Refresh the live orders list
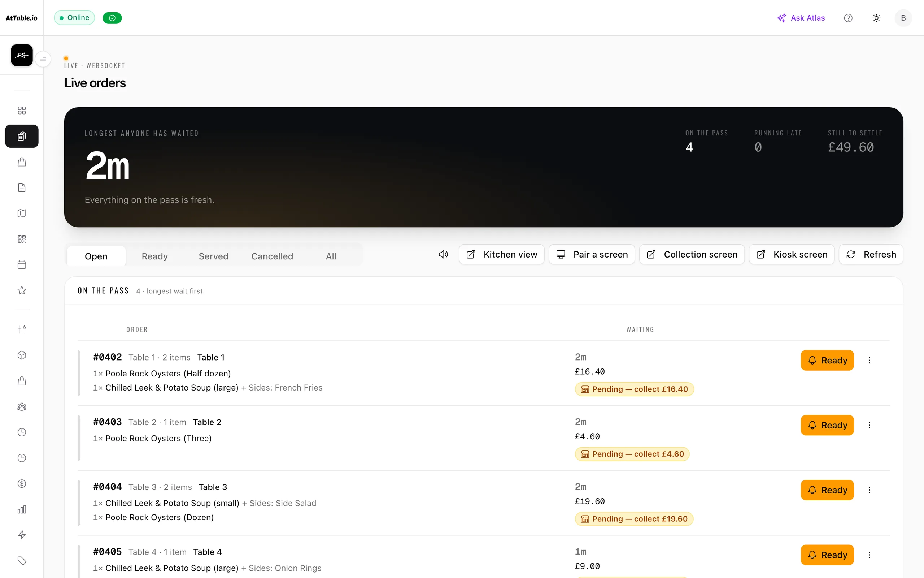Viewport: 924px width, 578px height. 871,254
